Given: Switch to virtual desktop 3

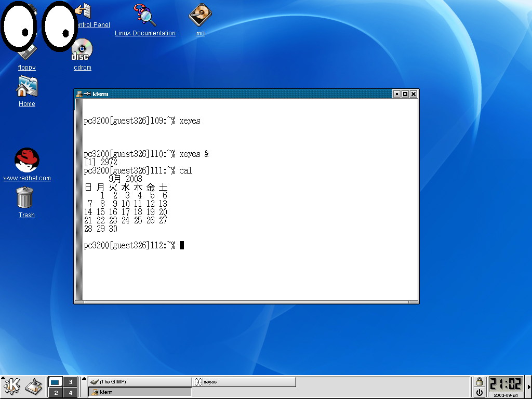Looking at the screenshot, I should (x=70, y=382).
